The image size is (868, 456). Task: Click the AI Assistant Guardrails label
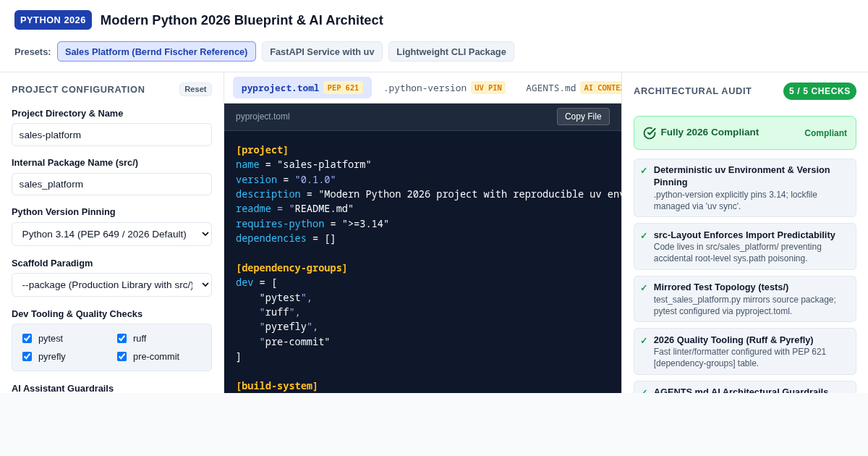(62, 388)
